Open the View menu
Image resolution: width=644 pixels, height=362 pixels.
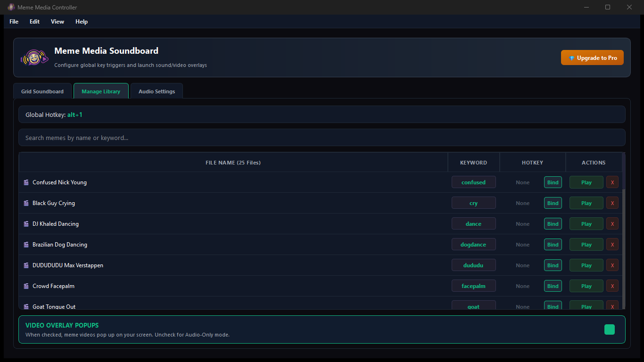click(58, 22)
